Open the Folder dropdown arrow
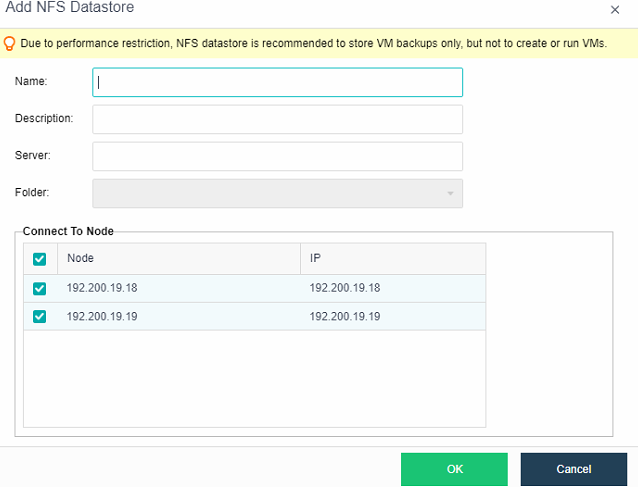This screenshot has width=638, height=487. [450, 194]
